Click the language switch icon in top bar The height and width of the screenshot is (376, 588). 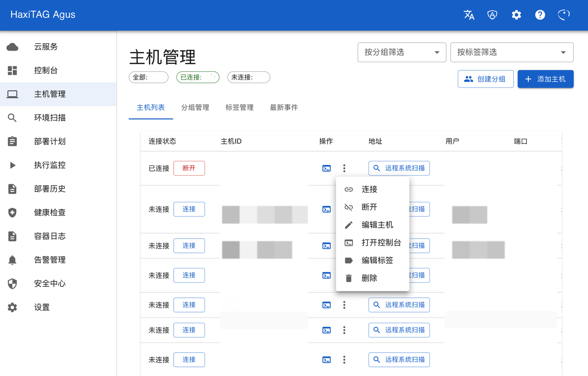tap(469, 15)
